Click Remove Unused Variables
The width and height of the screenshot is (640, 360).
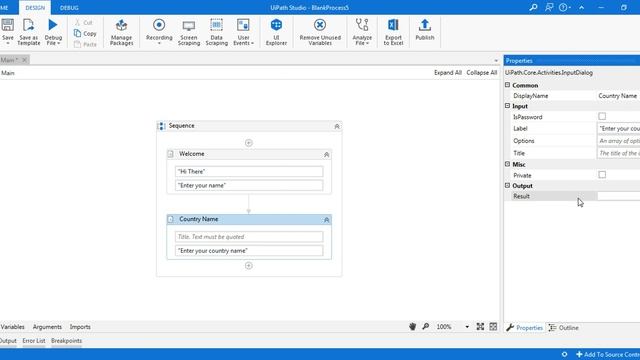[320, 32]
